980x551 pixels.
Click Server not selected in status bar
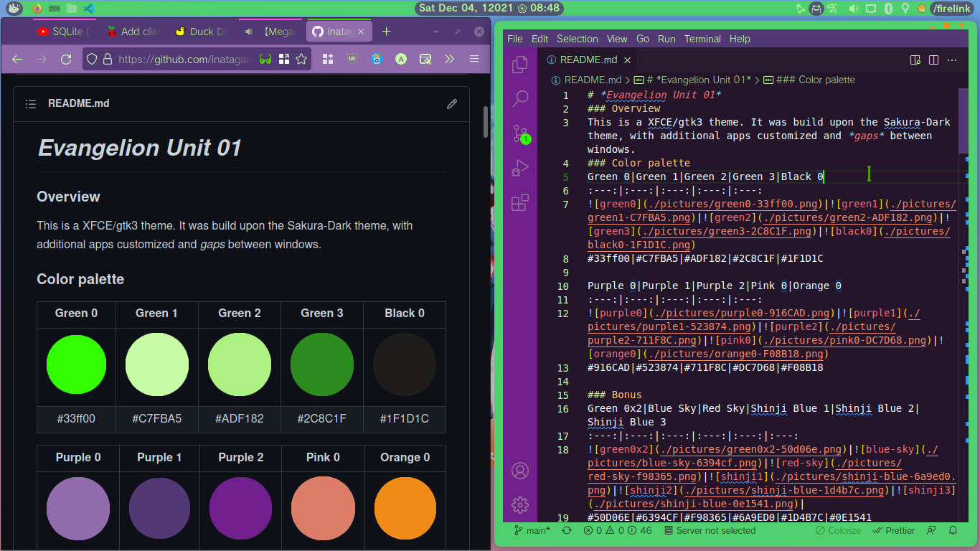pyautogui.click(x=709, y=531)
